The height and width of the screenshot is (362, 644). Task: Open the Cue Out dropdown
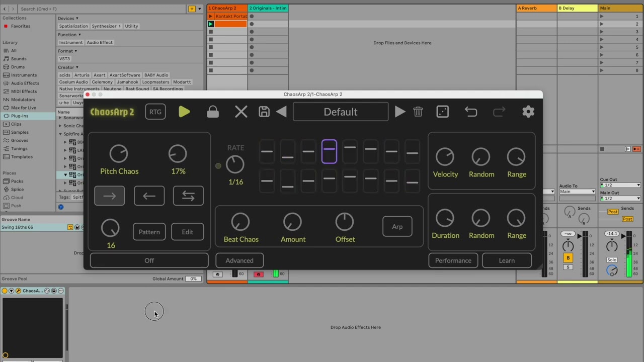(620, 185)
